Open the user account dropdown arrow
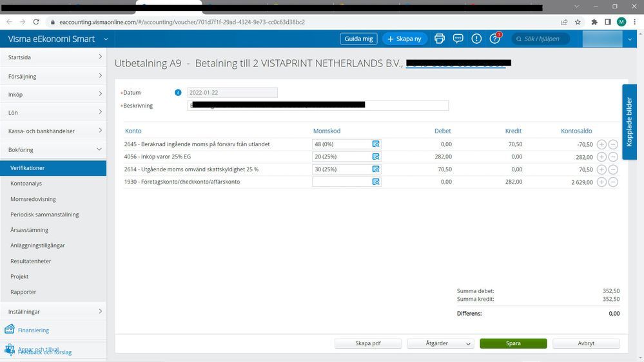The height and width of the screenshot is (362, 644). point(630,39)
